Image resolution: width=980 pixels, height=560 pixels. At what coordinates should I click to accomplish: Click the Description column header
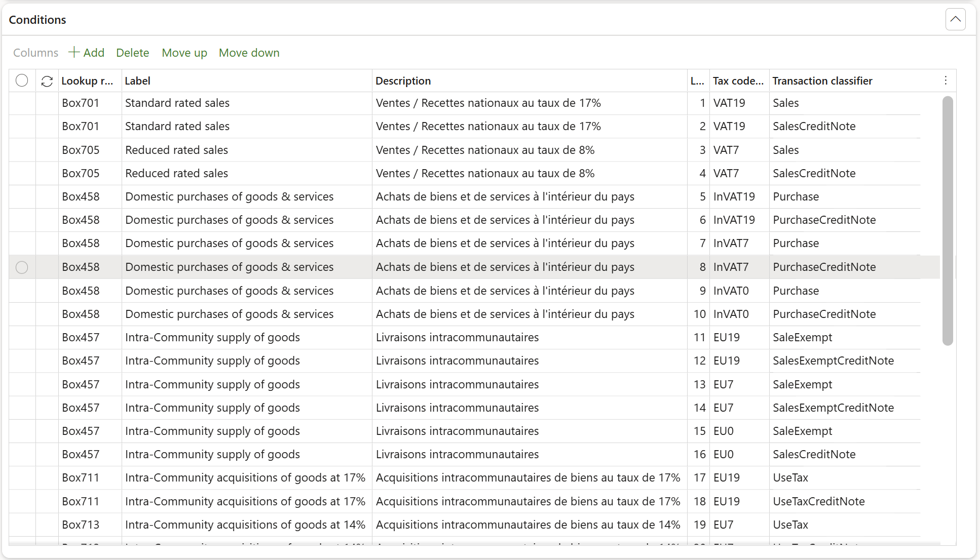pos(403,81)
